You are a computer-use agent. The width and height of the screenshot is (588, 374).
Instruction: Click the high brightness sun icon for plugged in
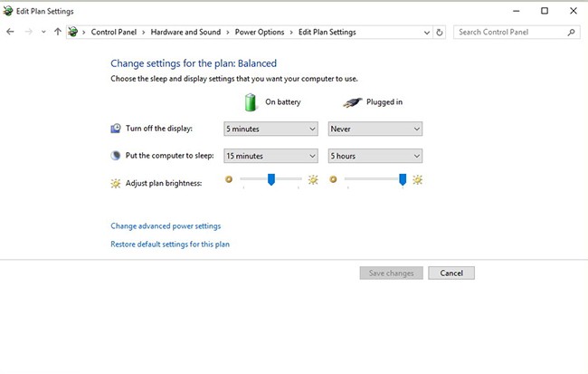(x=417, y=179)
